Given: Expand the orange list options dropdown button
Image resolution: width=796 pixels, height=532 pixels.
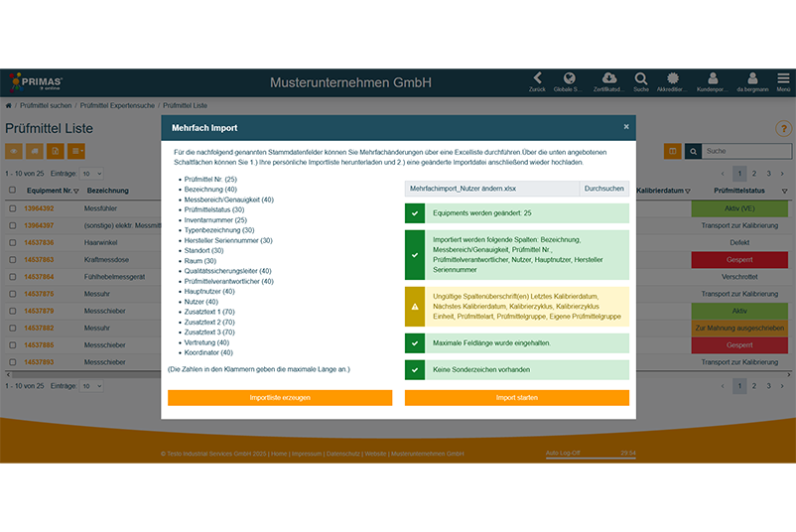Looking at the screenshot, I should [76, 151].
